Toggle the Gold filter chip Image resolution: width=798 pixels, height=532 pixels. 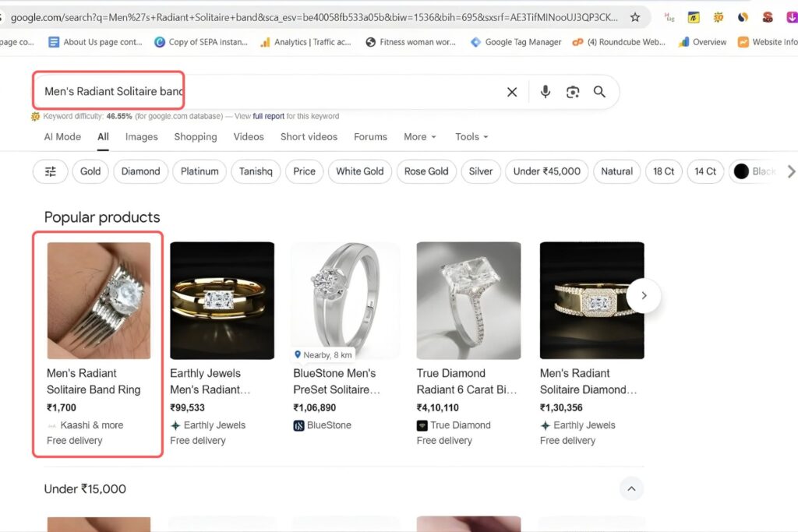coord(90,171)
